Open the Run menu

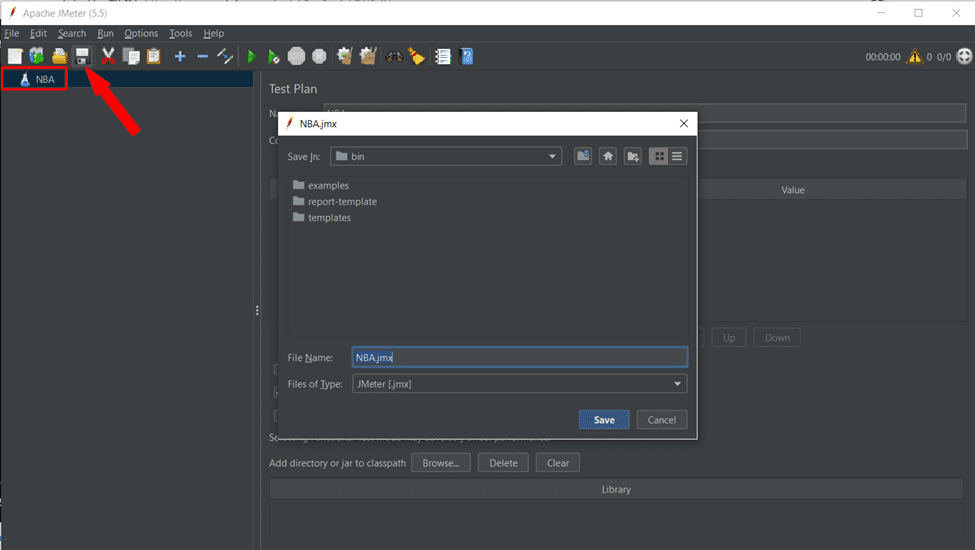point(105,33)
